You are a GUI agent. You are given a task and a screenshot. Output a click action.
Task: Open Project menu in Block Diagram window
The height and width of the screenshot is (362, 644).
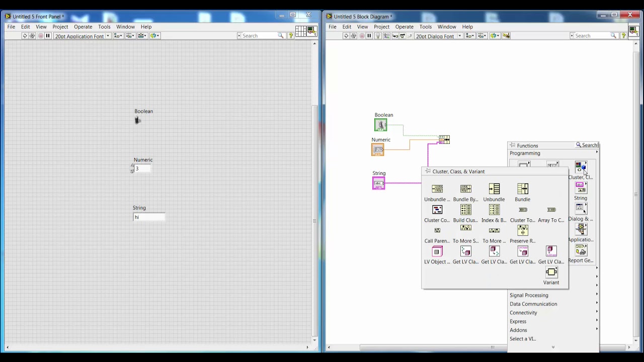(381, 27)
